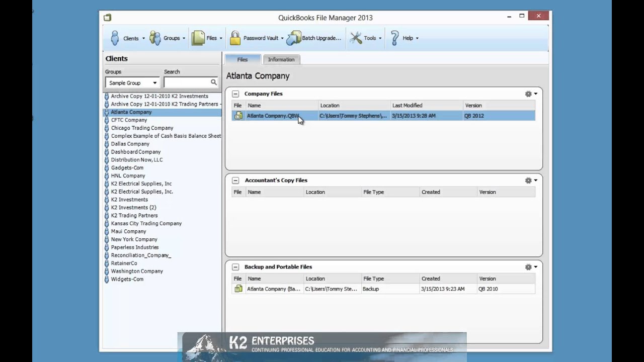644x362 pixels.
Task: Switch to the Files tab
Action: click(243, 59)
